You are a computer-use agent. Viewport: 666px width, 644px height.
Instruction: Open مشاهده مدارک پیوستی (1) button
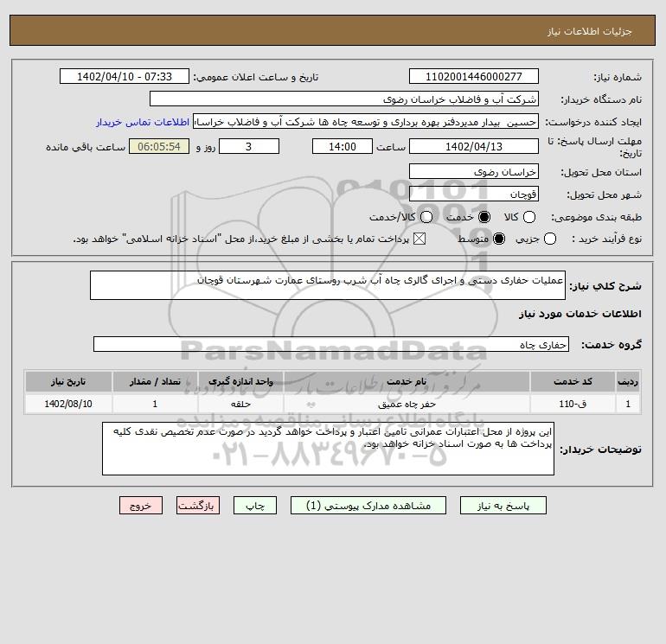[x=368, y=506]
